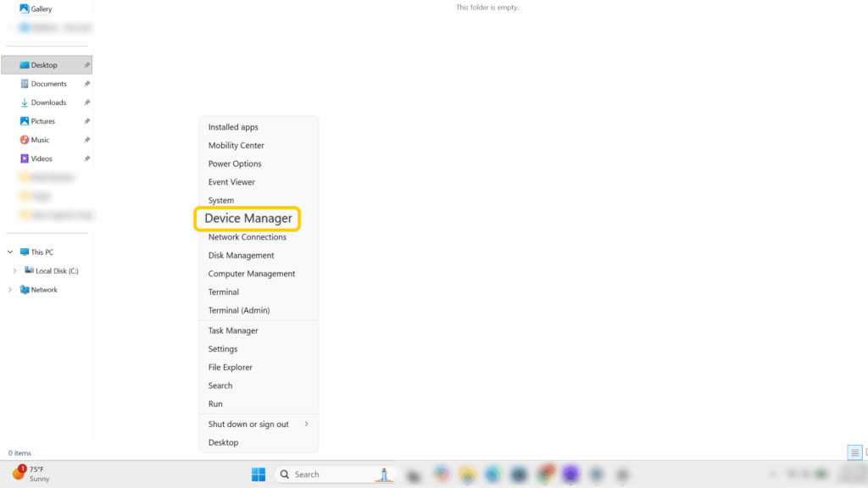Open the 75°F Sunny weather widget
The image size is (868, 488).
(x=31, y=474)
